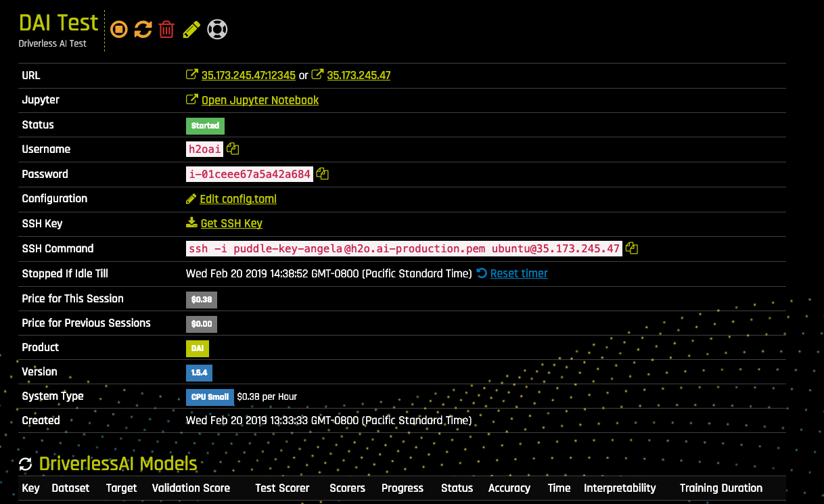Image resolution: width=824 pixels, height=504 pixels.
Task: Click the $0.38 per Hour text
Action: click(267, 396)
